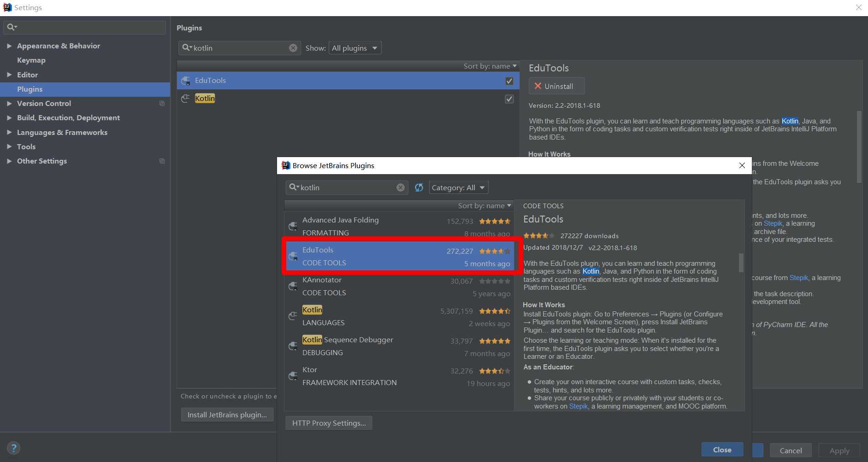Select the Kotlin row in the Settings plugin list
This screenshot has width=868, height=462.
348,99
